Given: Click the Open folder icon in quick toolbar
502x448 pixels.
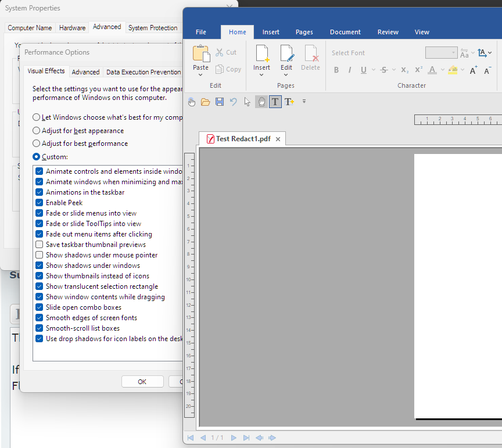Looking at the screenshot, I should [x=206, y=102].
